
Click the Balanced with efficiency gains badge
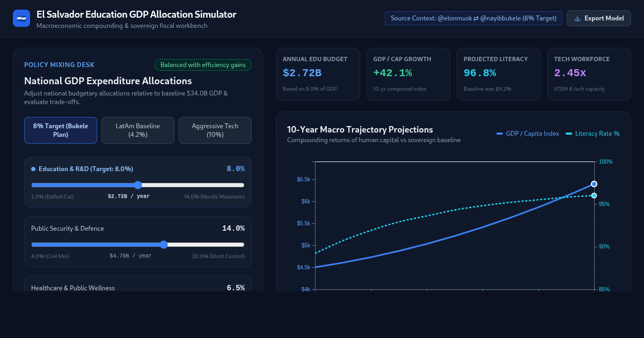[203, 65]
